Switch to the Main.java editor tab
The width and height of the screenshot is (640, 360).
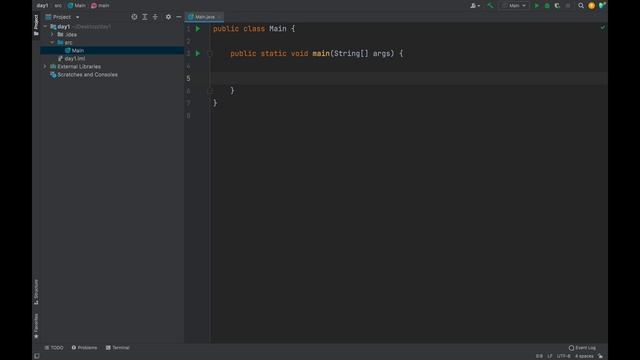point(204,17)
